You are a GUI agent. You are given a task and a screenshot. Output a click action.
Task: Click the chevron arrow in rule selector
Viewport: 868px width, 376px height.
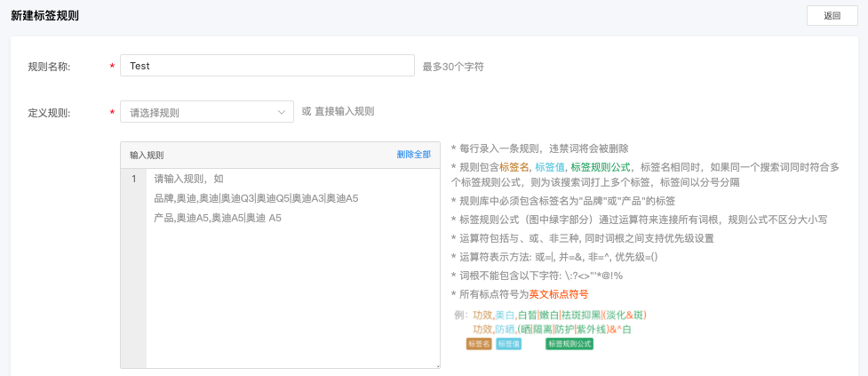tap(282, 112)
